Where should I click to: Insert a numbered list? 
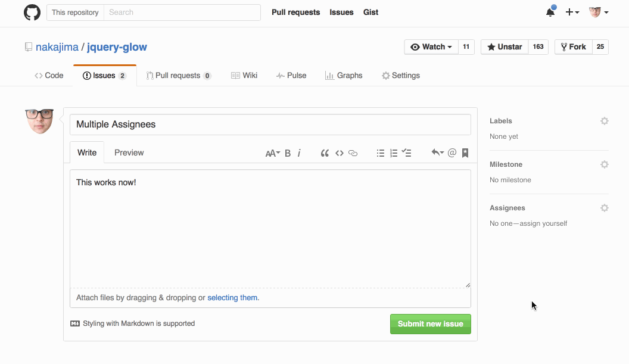[394, 153]
